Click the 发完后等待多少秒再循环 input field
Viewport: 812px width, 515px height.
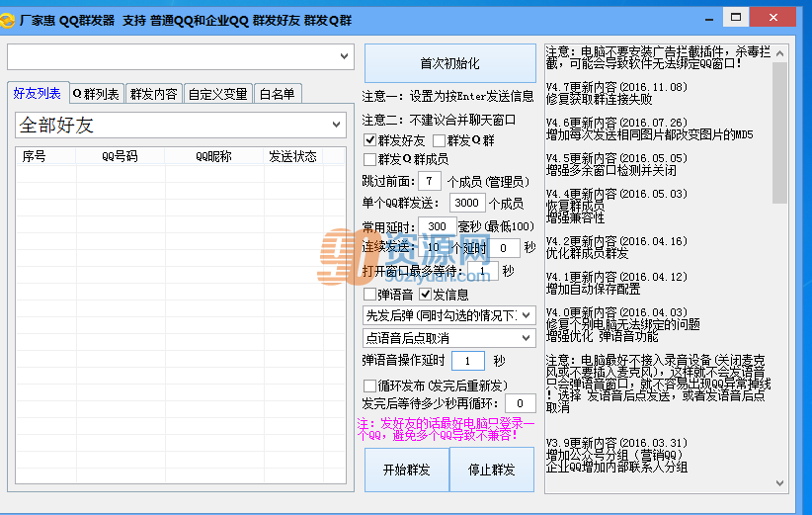coord(520,403)
